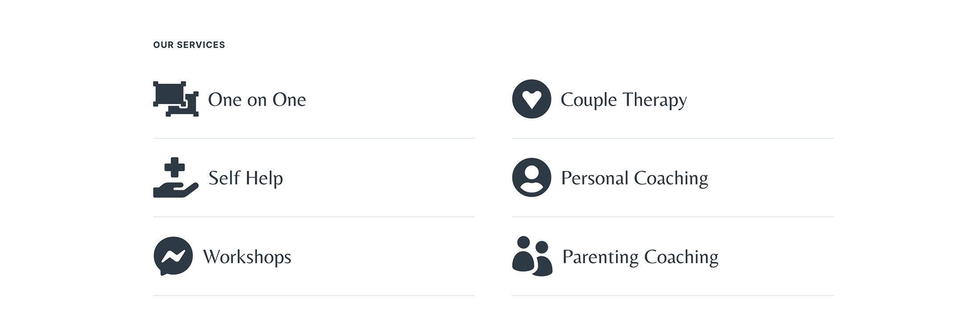
Task: Click the divider line below Couple Therapy
Action: [673, 138]
